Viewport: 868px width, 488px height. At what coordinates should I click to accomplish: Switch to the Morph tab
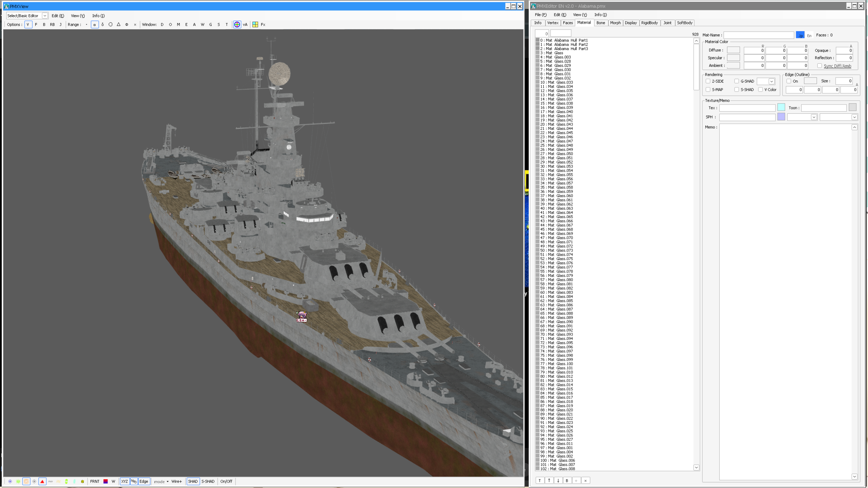click(615, 23)
